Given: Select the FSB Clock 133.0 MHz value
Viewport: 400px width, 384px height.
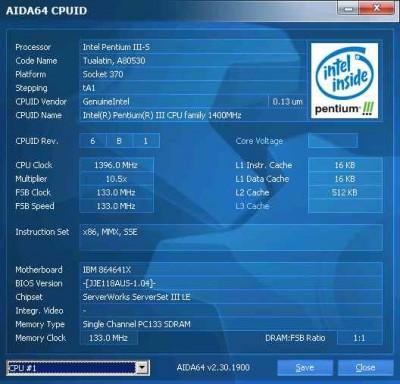Looking at the screenshot, I should [x=116, y=192].
